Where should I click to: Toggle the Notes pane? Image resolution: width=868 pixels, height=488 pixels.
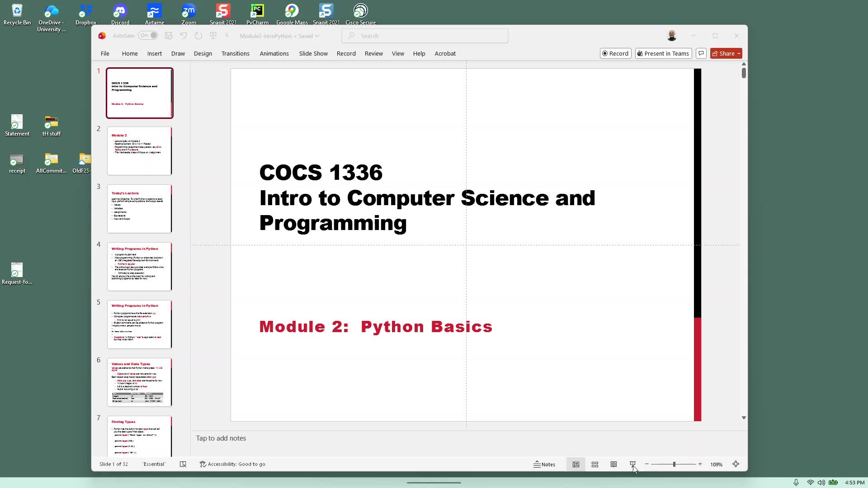coord(544,465)
